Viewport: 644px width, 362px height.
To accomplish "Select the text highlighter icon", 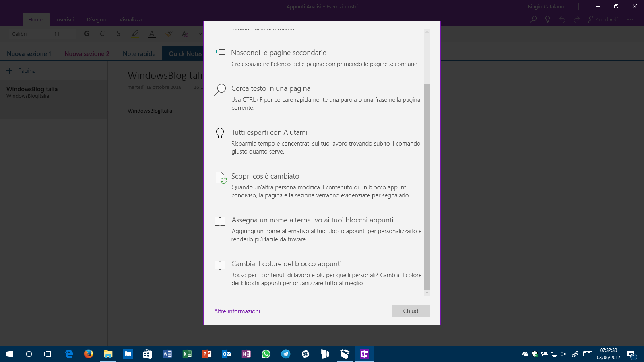I will coord(135,34).
